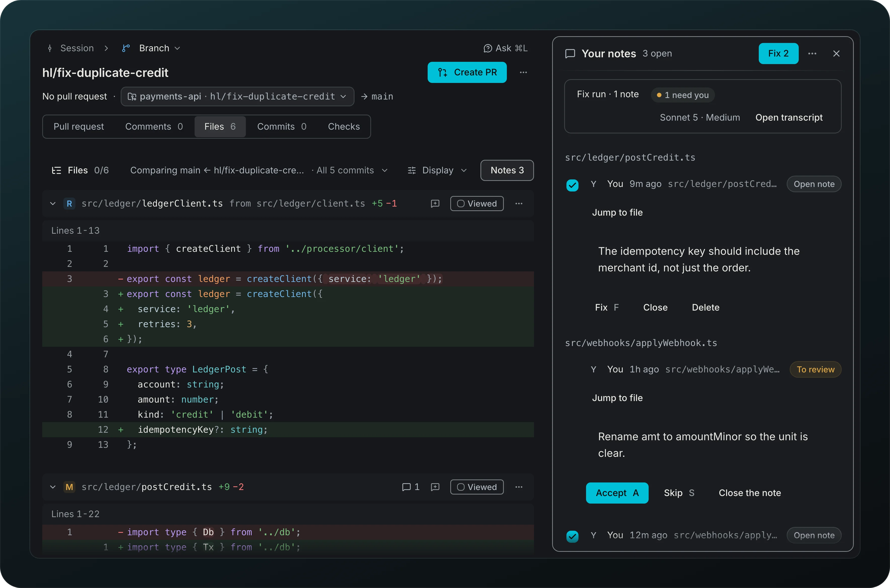Viewport: 890px width, 588px height.
Task: Open Ask assistant chat icon
Action: click(488, 48)
